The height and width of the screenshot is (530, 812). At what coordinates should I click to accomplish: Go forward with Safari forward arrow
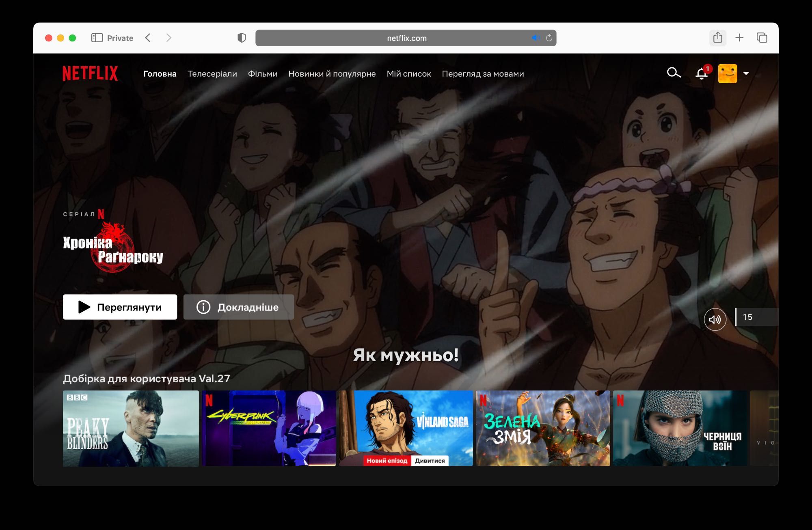169,38
